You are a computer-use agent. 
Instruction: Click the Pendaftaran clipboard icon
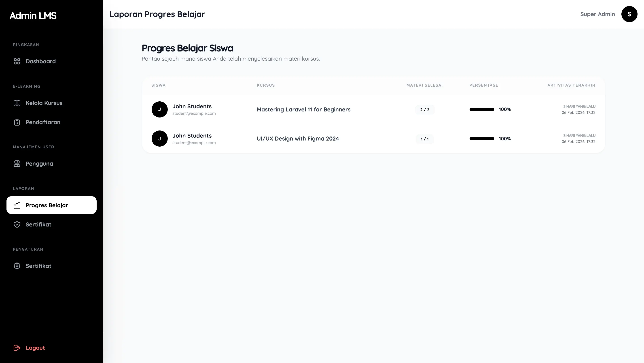(x=17, y=122)
